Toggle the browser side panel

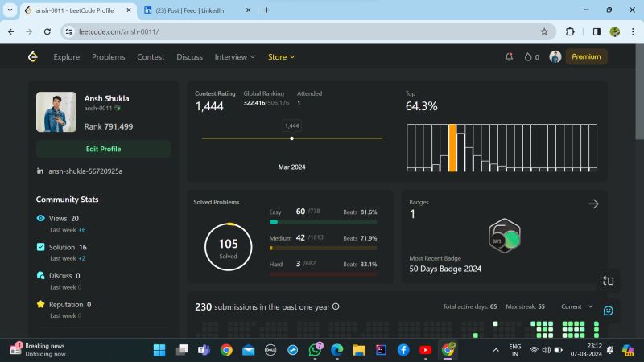(x=597, y=31)
